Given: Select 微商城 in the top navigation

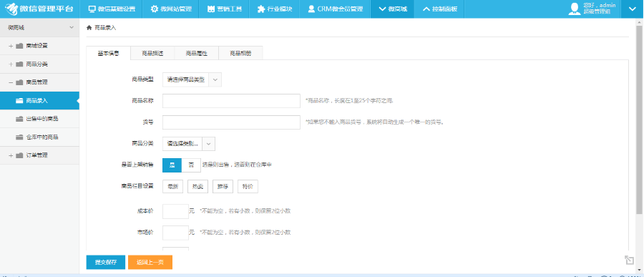Looking at the screenshot, I should 392,9.
